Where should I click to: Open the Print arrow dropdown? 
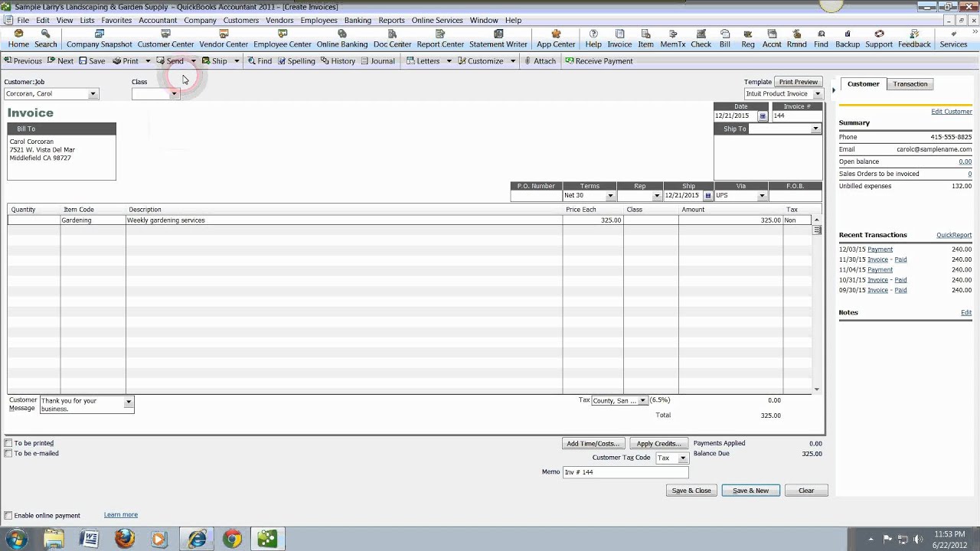pos(148,61)
